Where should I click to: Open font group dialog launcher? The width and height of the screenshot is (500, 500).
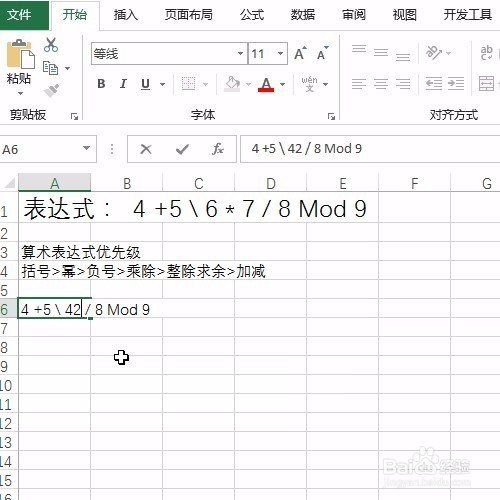(331, 116)
